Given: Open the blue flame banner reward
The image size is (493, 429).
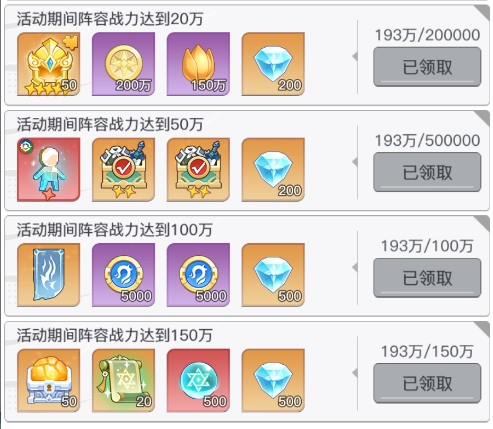Looking at the screenshot, I should [48, 275].
